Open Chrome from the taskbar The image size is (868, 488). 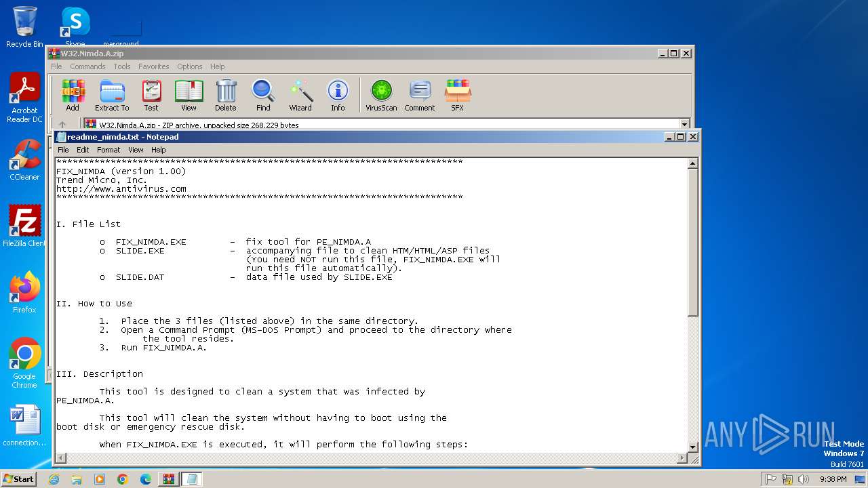pos(123,479)
